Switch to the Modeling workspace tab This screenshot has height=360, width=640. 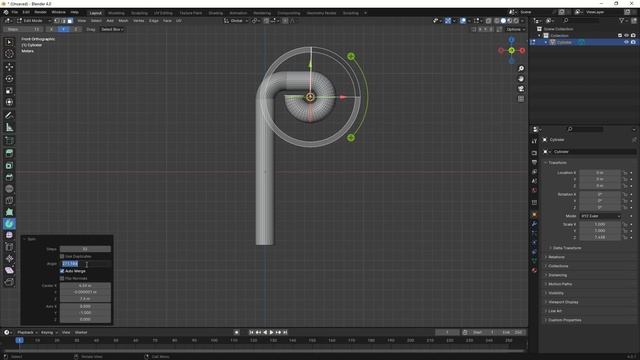(x=116, y=13)
